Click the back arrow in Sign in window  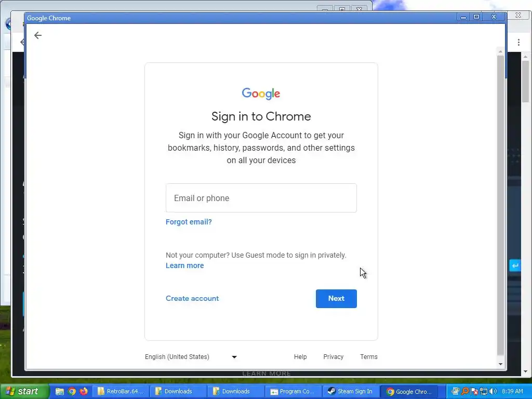[x=37, y=35]
